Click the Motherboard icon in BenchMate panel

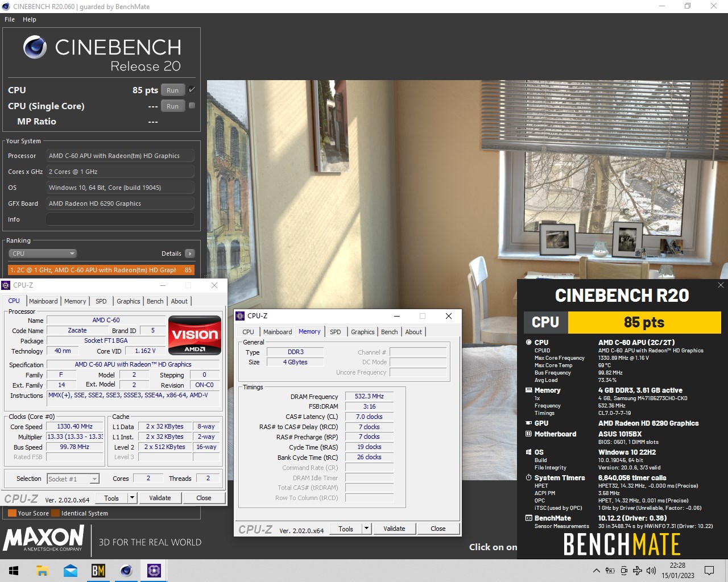(x=529, y=434)
